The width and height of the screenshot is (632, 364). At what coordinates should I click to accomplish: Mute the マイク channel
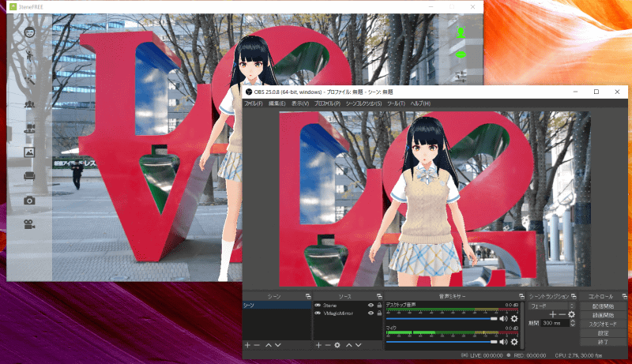pyautogui.click(x=503, y=342)
